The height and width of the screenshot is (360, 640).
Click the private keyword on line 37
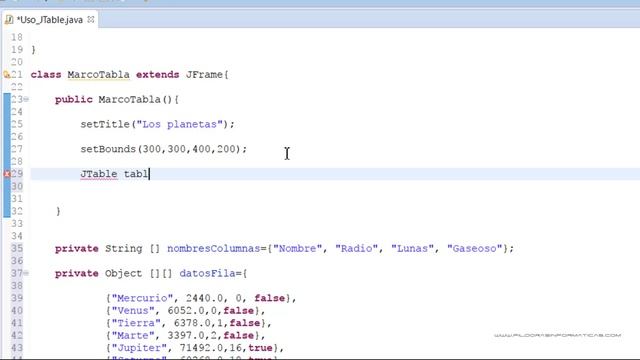76,273
